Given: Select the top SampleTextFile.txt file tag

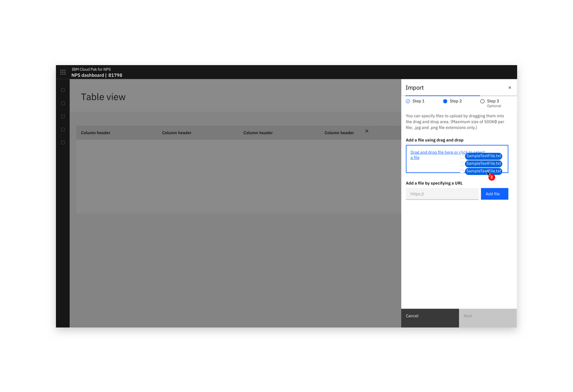Looking at the screenshot, I should point(483,156).
